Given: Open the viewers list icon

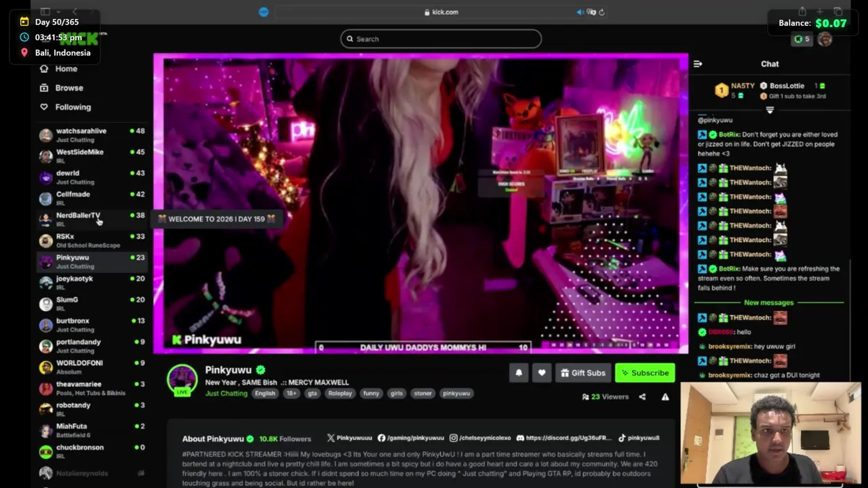Looking at the screenshot, I should [585, 396].
